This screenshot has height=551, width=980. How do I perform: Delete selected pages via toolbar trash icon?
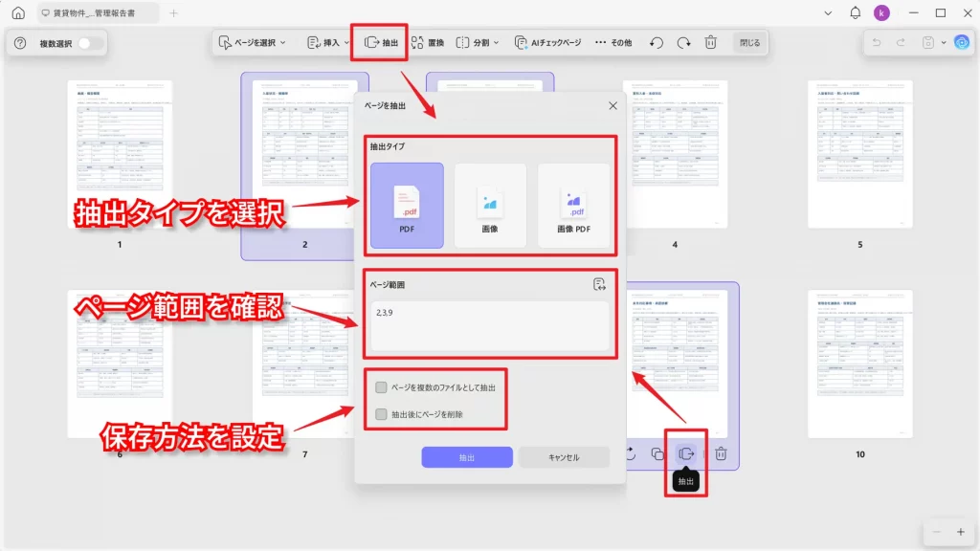[x=711, y=42]
